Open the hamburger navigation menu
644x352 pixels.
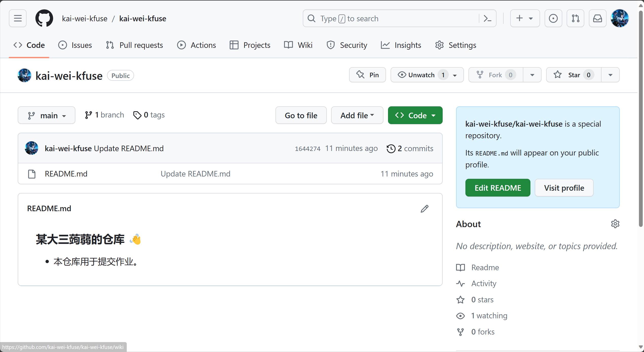click(x=18, y=18)
